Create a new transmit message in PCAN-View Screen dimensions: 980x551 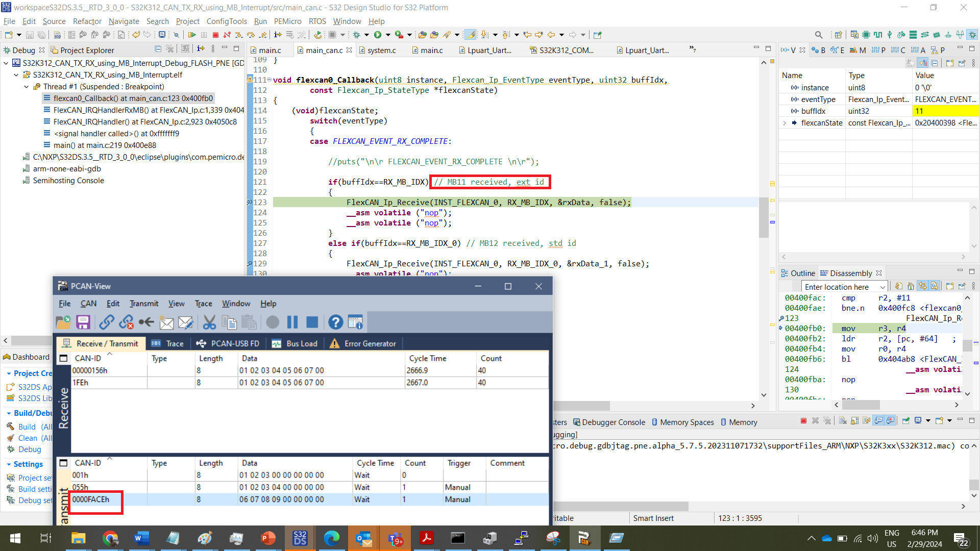coord(166,322)
